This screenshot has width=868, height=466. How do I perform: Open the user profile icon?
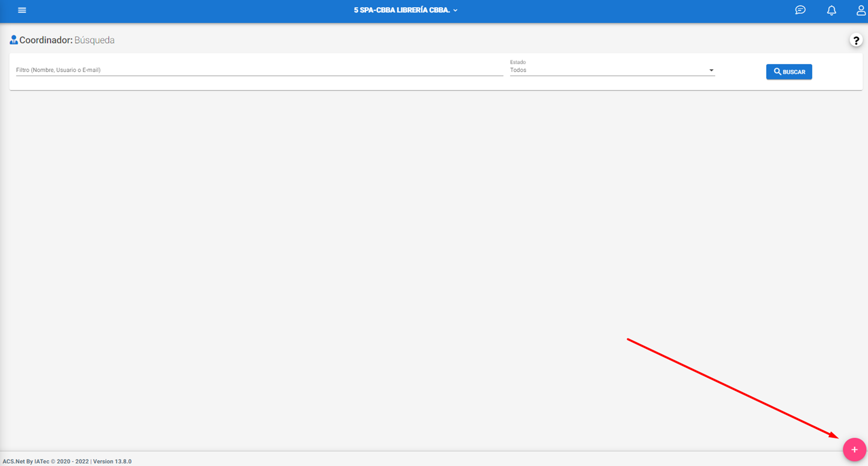pos(861,10)
